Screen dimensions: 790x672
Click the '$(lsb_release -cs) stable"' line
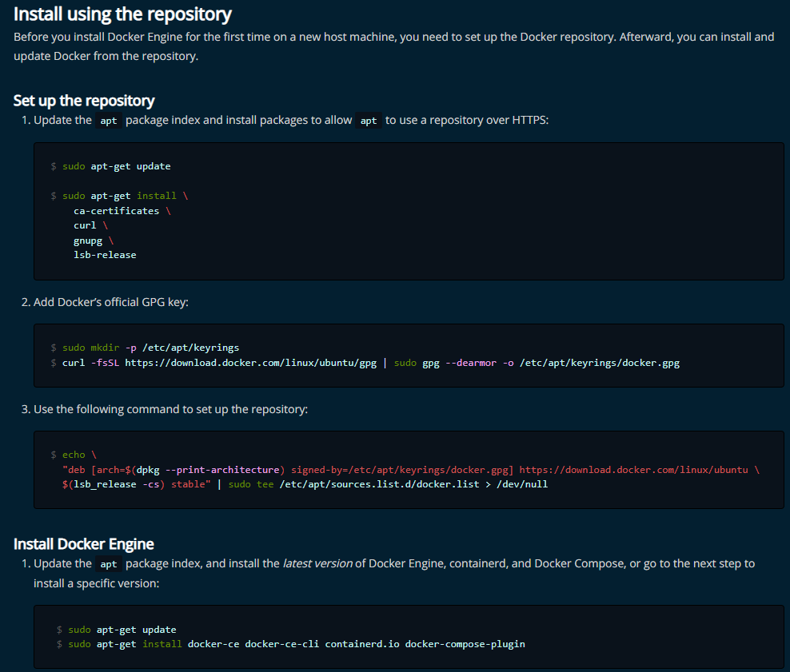(305, 484)
